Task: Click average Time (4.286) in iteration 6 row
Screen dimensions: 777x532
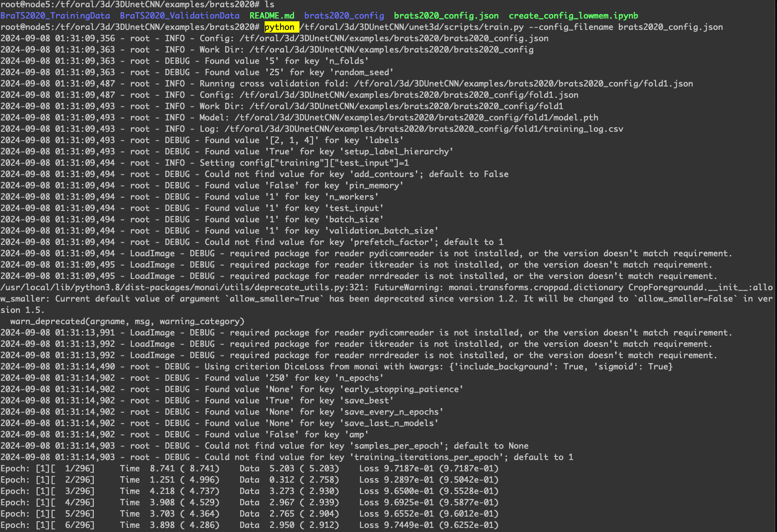Action: [x=200, y=525]
